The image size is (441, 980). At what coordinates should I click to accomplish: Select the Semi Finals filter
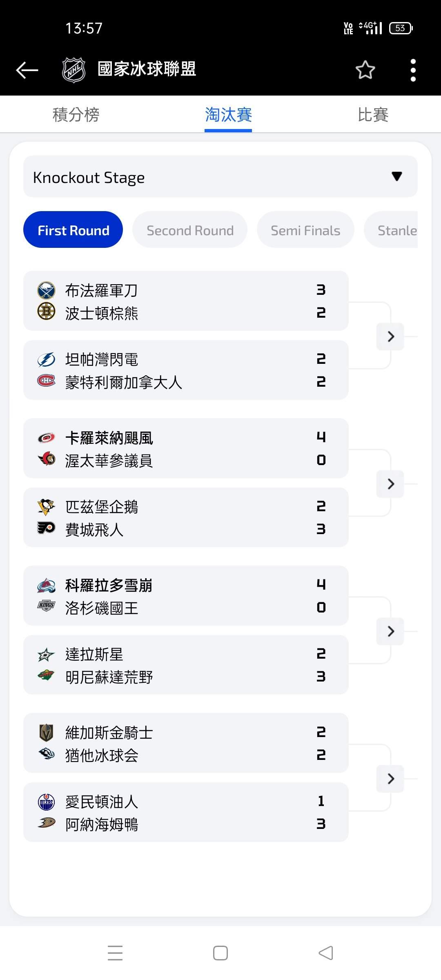coord(305,230)
